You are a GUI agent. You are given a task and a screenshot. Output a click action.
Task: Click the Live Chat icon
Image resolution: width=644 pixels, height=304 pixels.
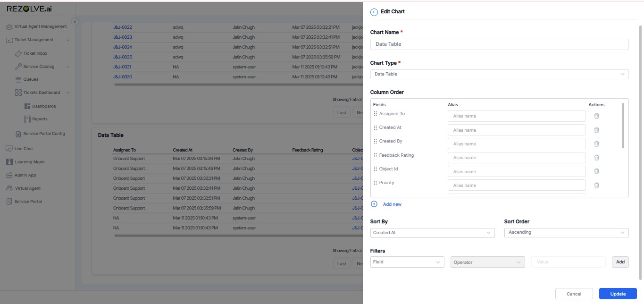click(9, 149)
